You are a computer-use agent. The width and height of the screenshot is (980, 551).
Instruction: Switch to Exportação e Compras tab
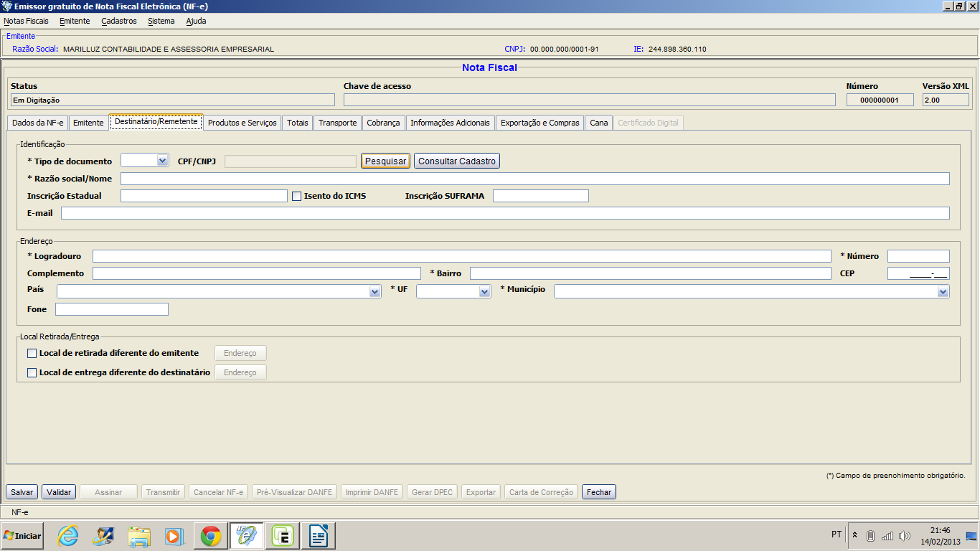coord(540,123)
